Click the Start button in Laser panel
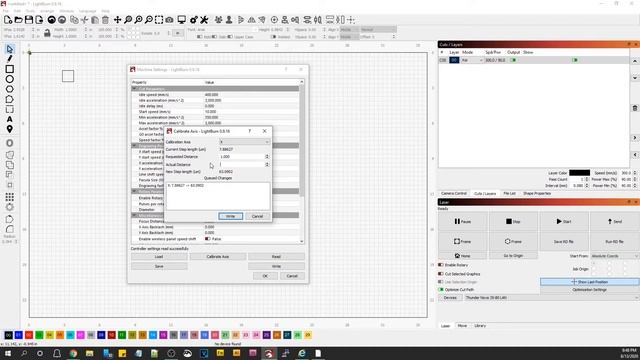This screenshot has width=640, height=360. (x=564, y=222)
